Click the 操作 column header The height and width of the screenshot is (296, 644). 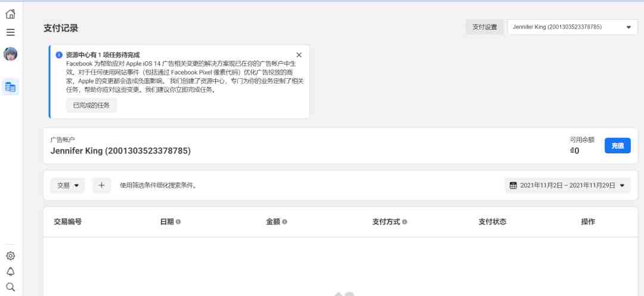[588, 221]
